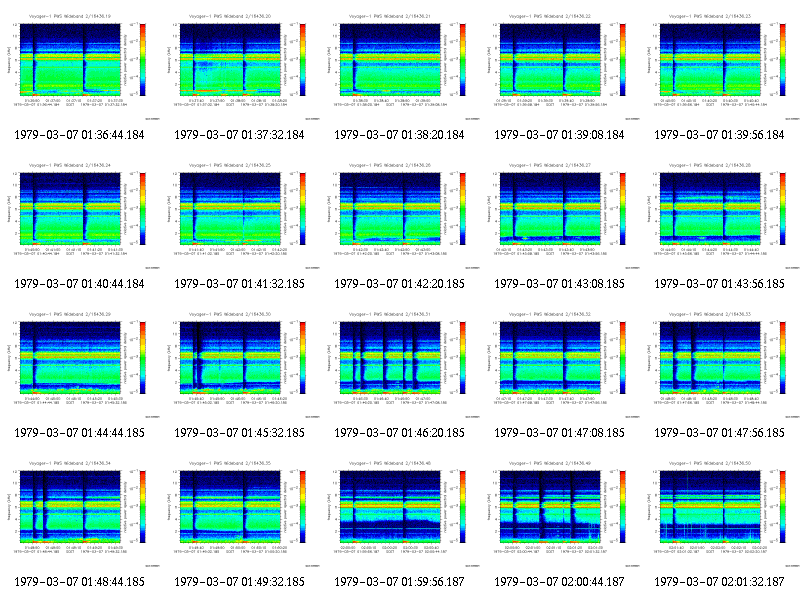The height and width of the screenshot is (596, 800).
Task: Open spectrogram thumbnail dated 1979-03-07 01:43:56.185
Action: tap(720, 215)
